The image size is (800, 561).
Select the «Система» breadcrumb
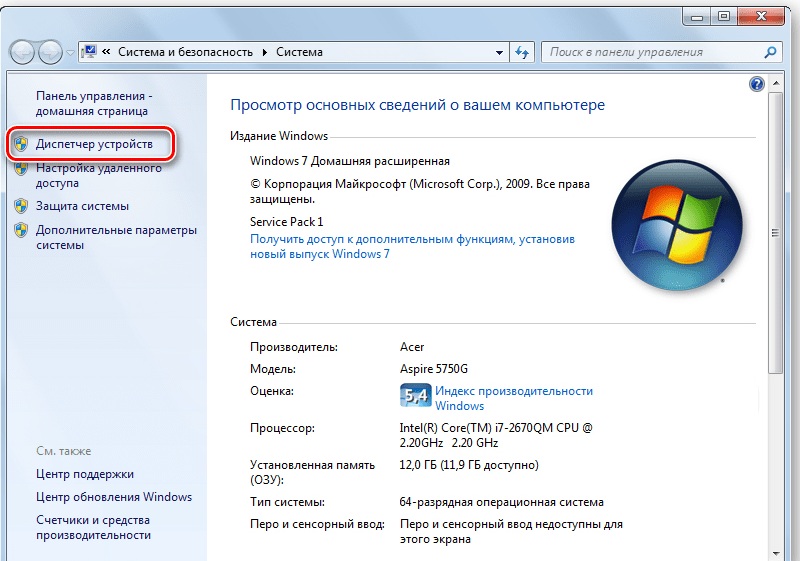coord(299,52)
